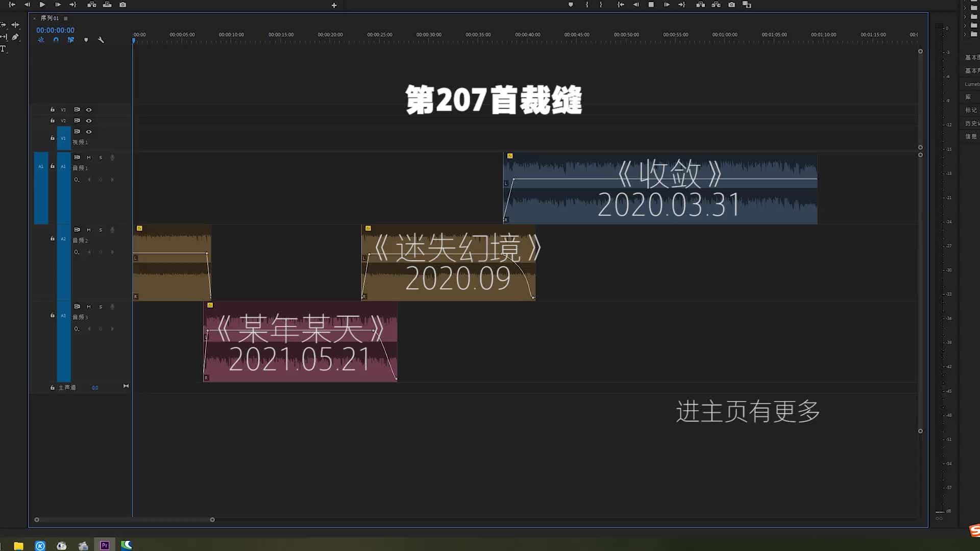Click playback start button

tap(42, 5)
